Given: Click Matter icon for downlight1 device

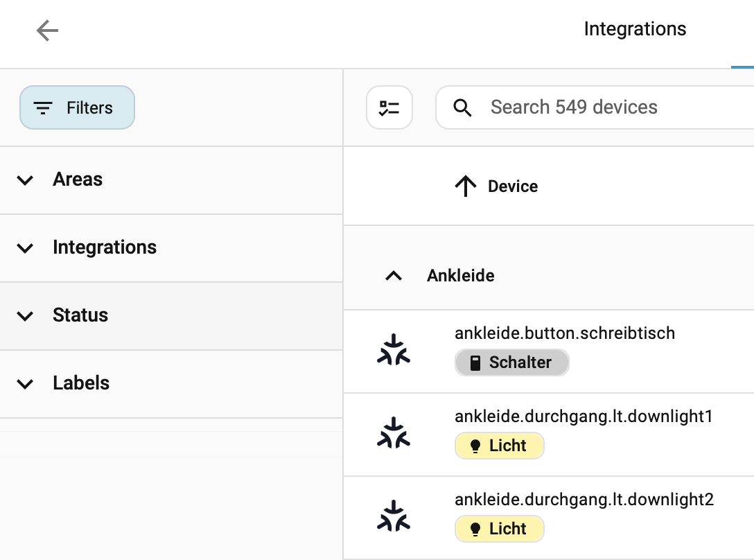Looking at the screenshot, I should pos(394,434).
